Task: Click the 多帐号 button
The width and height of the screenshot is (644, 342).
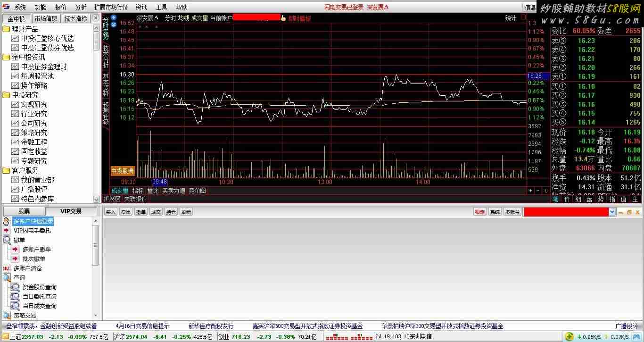Action: tap(512, 212)
